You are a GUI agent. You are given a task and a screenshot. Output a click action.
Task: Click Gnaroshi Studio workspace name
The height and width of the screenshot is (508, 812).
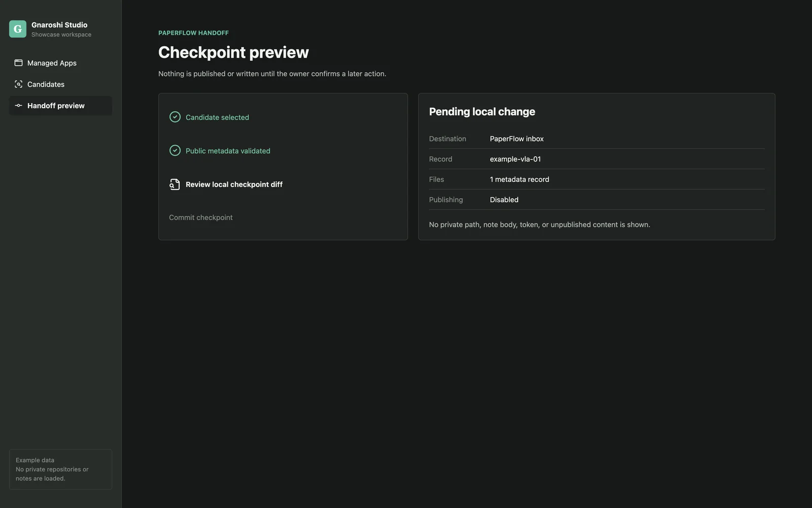coord(59,25)
